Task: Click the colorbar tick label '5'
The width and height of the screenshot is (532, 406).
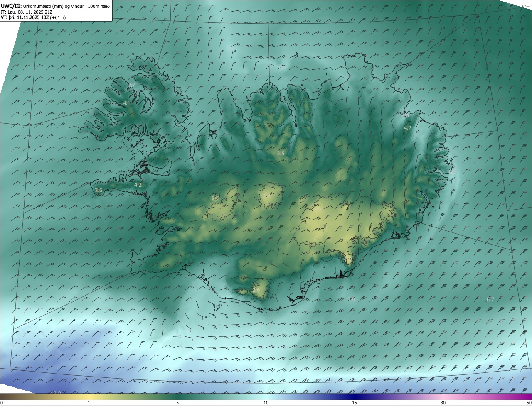Action: click(177, 403)
